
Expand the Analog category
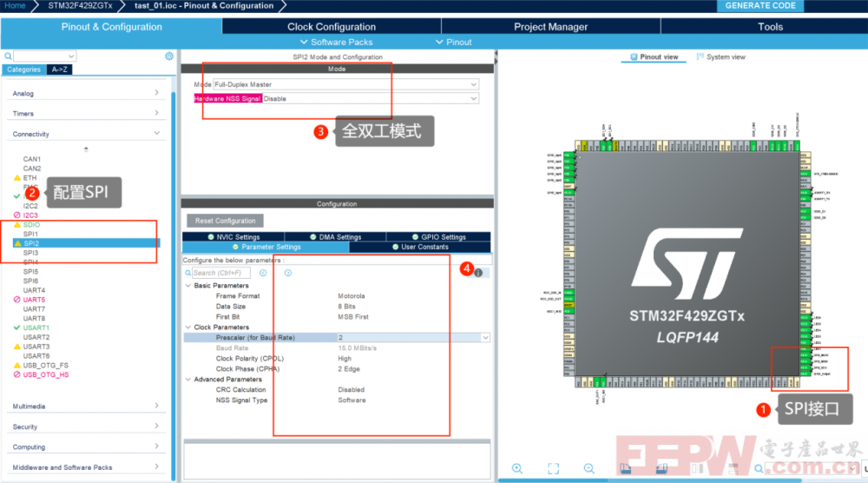click(x=86, y=93)
